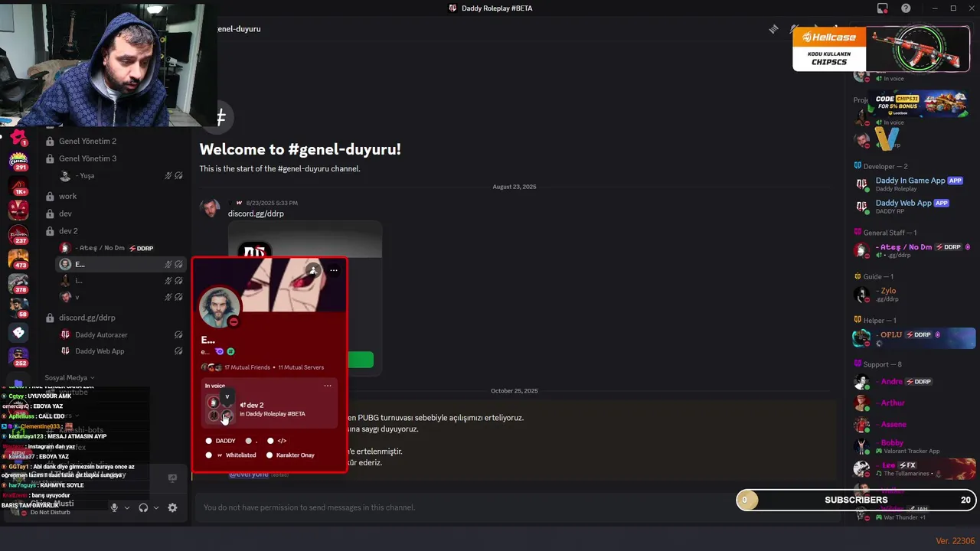Image resolution: width=980 pixels, height=551 pixels.
Task: Open the dev 2 voice channel
Action: (115, 230)
